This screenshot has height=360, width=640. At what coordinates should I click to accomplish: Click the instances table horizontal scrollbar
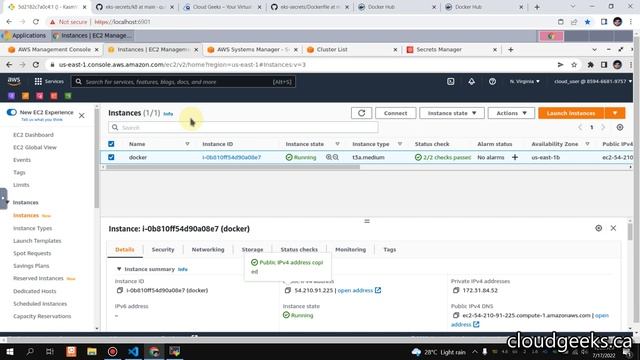[x=233, y=167]
